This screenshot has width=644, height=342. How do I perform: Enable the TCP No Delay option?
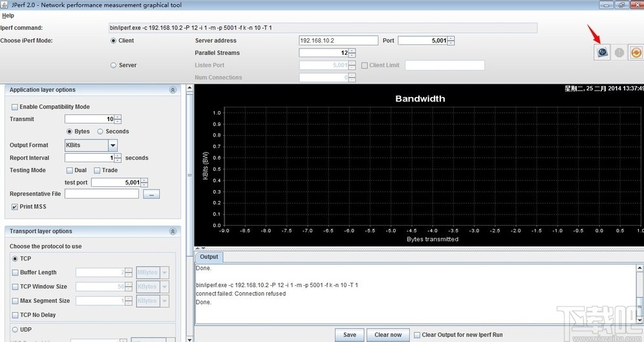click(16, 315)
